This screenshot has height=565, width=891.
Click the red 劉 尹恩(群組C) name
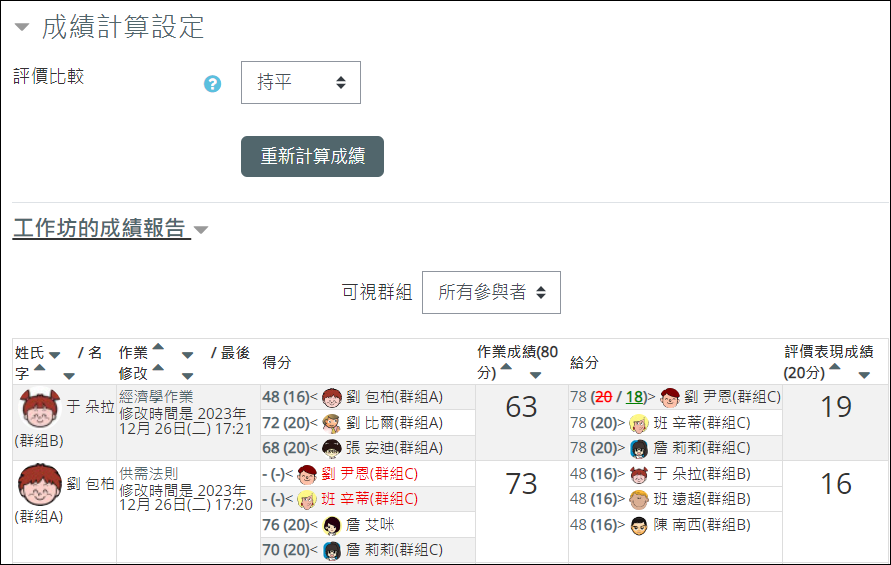[x=369, y=474]
